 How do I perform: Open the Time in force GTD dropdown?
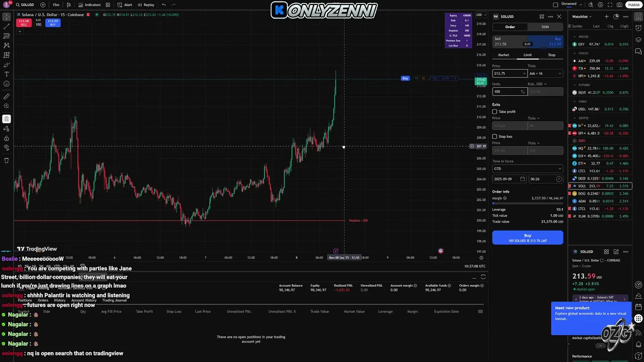[527, 168]
